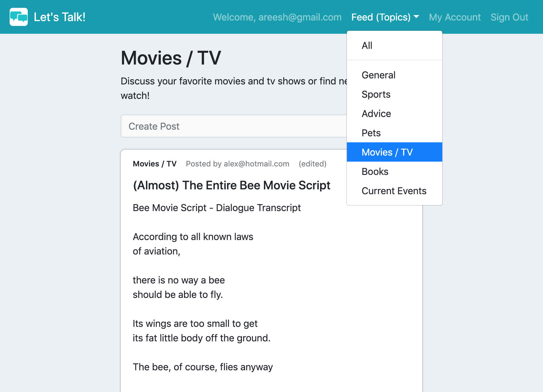The width and height of the screenshot is (543, 392).
Task: Go to the Books topic
Action: coord(375,172)
